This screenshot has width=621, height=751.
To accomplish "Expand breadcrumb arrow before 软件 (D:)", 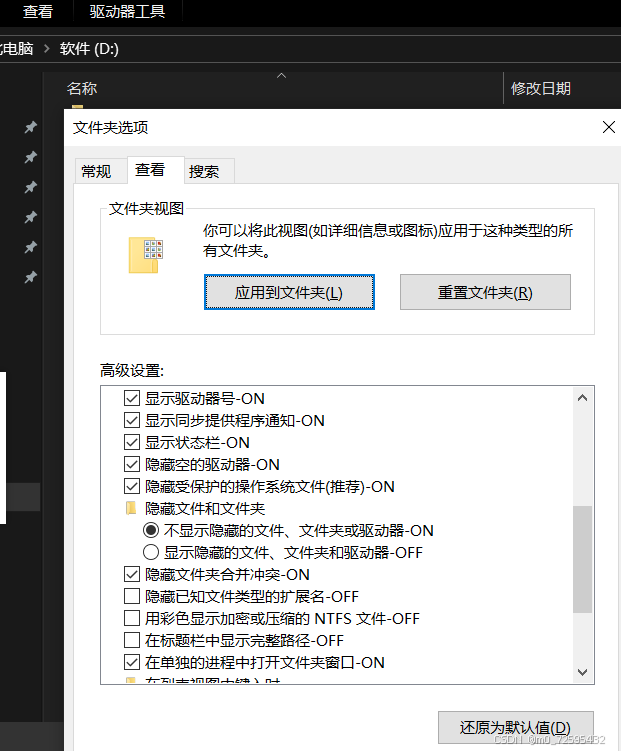I will [46, 49].
